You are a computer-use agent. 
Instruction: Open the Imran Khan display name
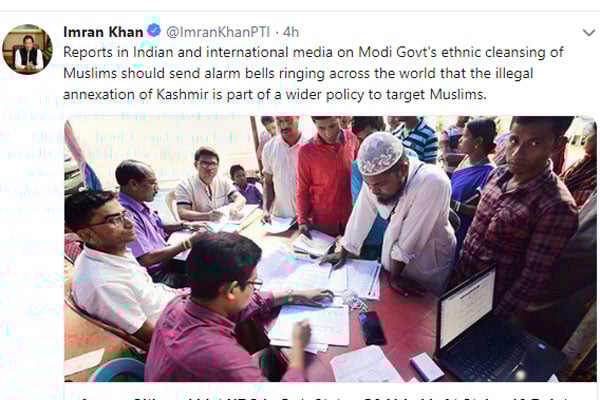point(103,32)
